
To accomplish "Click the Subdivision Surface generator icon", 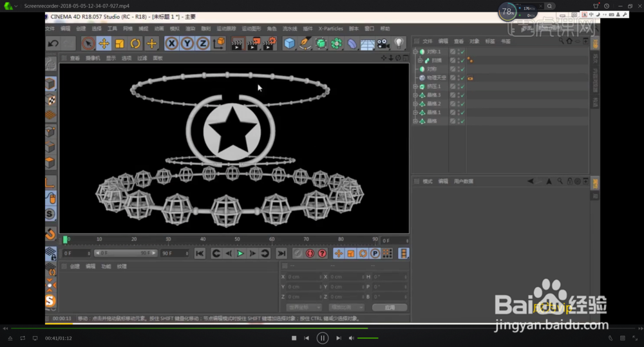I will 321,44.
